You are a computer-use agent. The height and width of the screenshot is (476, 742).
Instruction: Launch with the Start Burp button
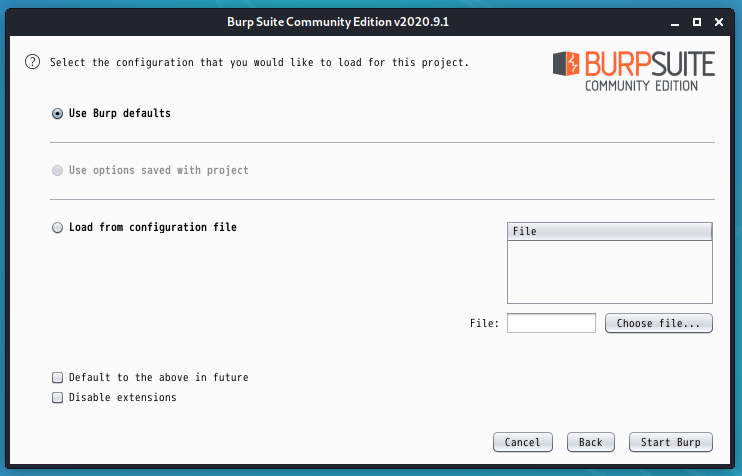670,442
